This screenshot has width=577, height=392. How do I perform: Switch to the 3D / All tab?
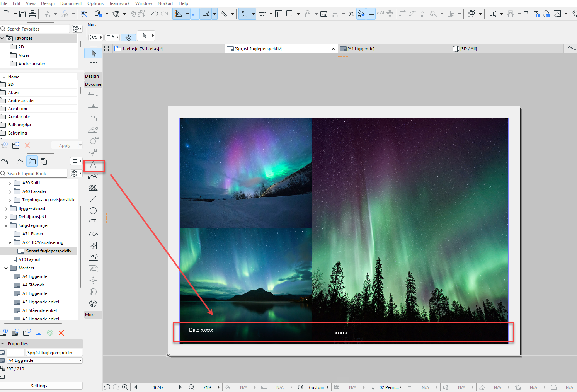(x=468, y=49)
